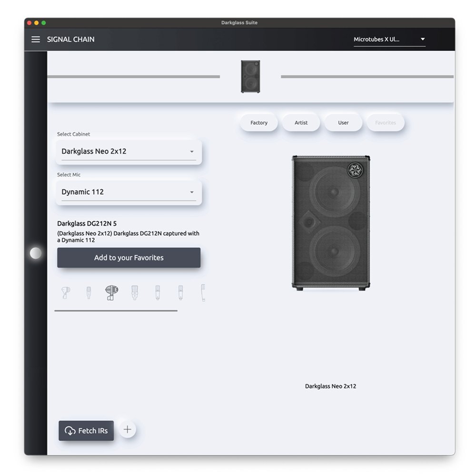Click the large Darkglass Neo 2x12 cabinet image
Viewport: 476px width, 476px height.
pos(331,223)
